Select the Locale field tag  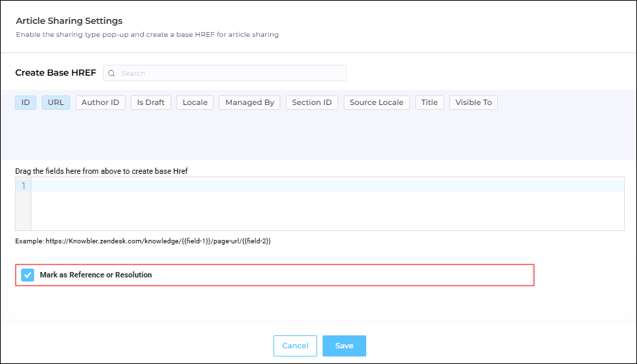[195, 102]
